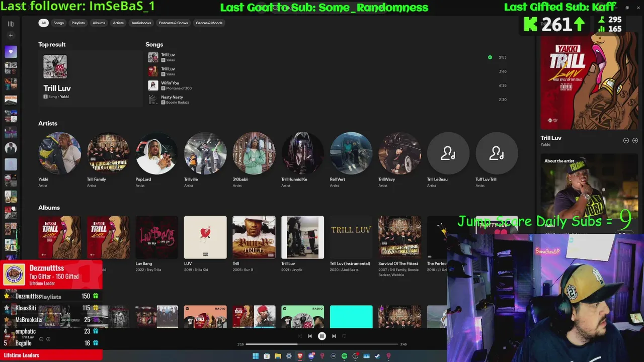Open Your Library icon in Spotify sidebar
The image size is (644, 362).
(11, 24)
